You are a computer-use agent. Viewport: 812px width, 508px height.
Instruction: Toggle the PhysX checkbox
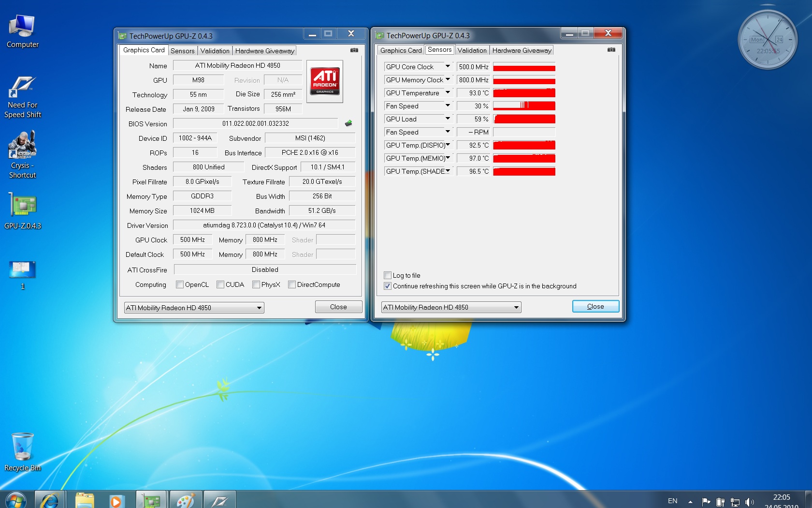click(256, 284)
